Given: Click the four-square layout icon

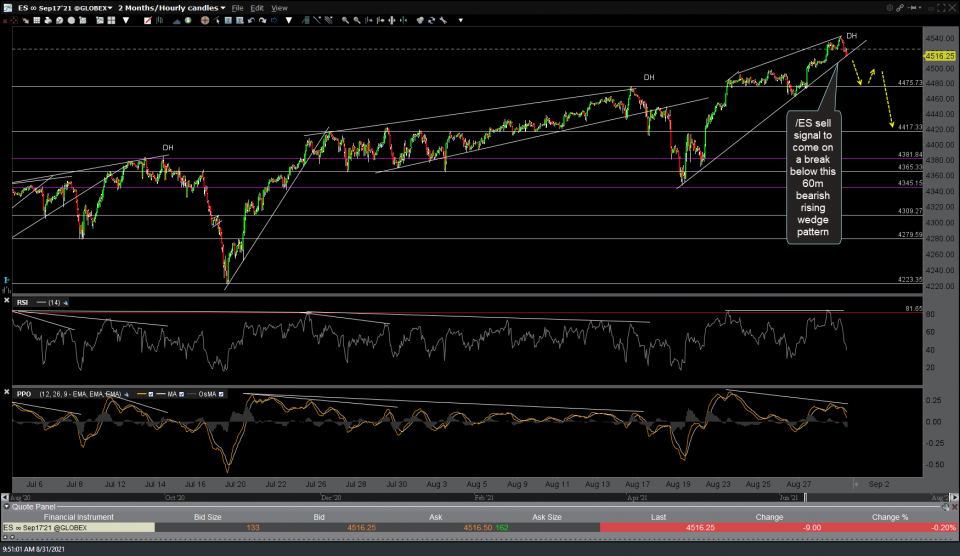Looking at the screenshot, I should click(x=111, y=20).
